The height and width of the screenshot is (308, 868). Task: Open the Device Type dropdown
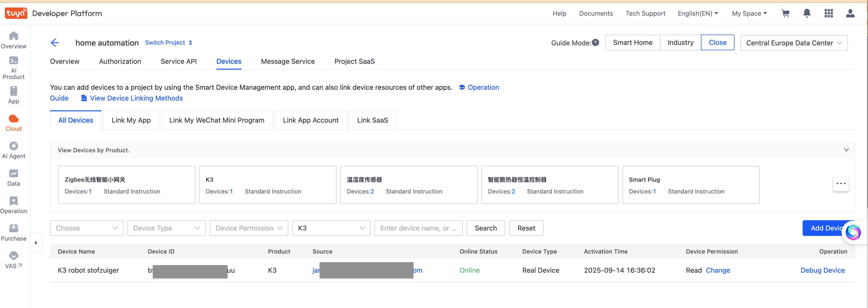click(x=166, y=228)
